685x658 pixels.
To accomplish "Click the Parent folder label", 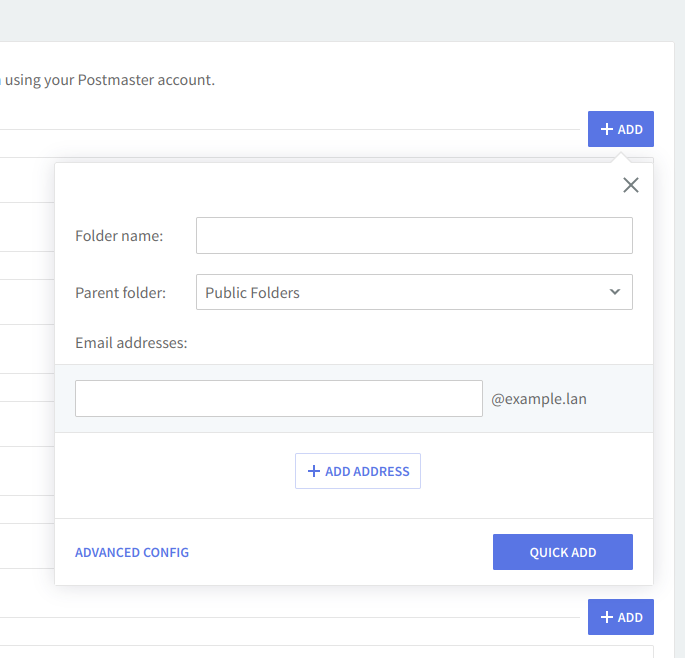I will pyautogui.click(x=120, y=293).
